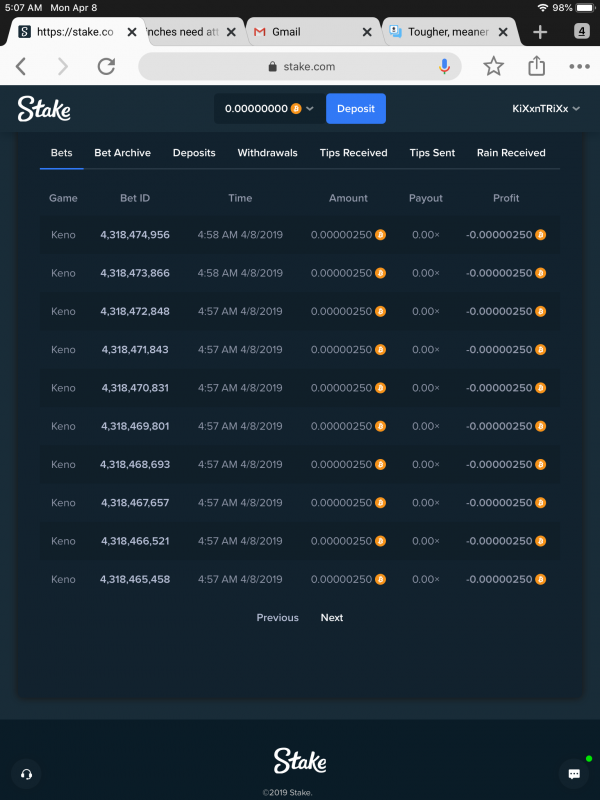600x800 pixels.
Task: Click bitcoin icon in profit of bet 4,318,465,458
Action: 540,579
